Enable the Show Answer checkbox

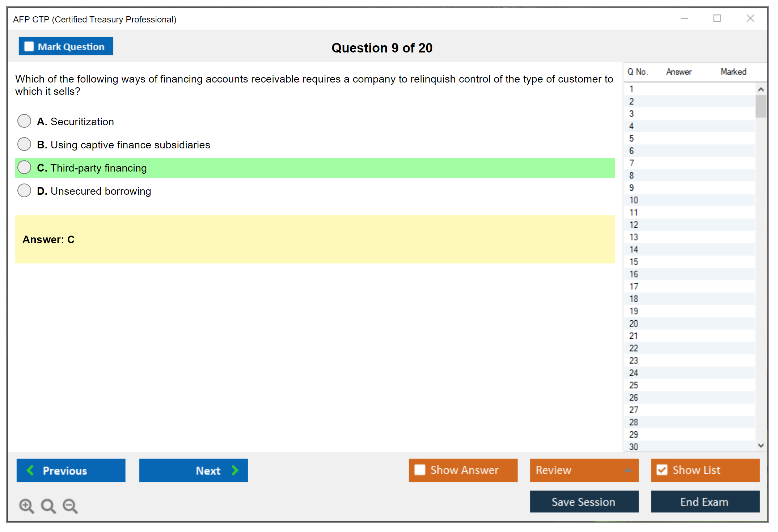420,470
